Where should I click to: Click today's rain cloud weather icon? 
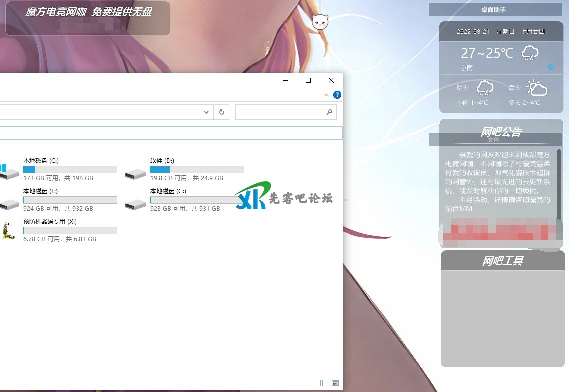[x=530, y=53]
